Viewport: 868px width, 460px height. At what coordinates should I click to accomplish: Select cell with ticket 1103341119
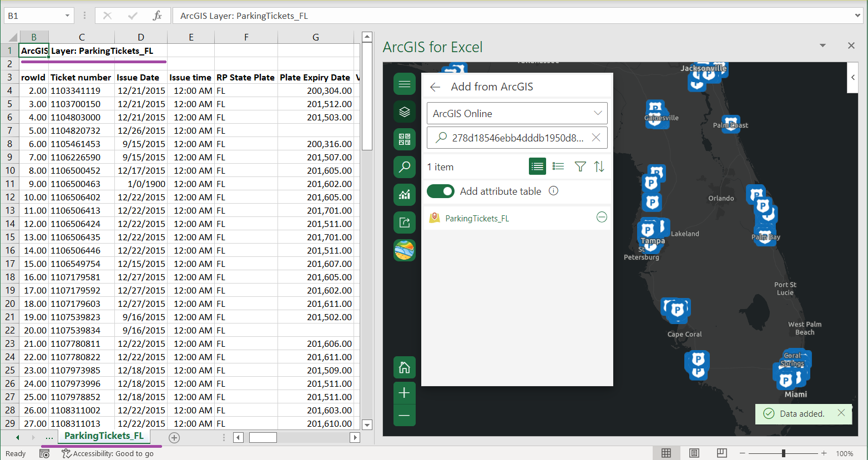[82, 90]
